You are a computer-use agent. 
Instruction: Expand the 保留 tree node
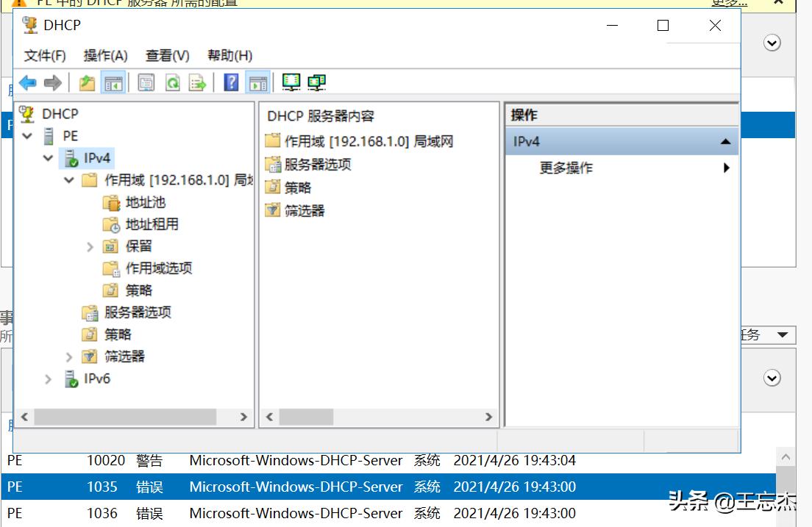pos(90,246)
